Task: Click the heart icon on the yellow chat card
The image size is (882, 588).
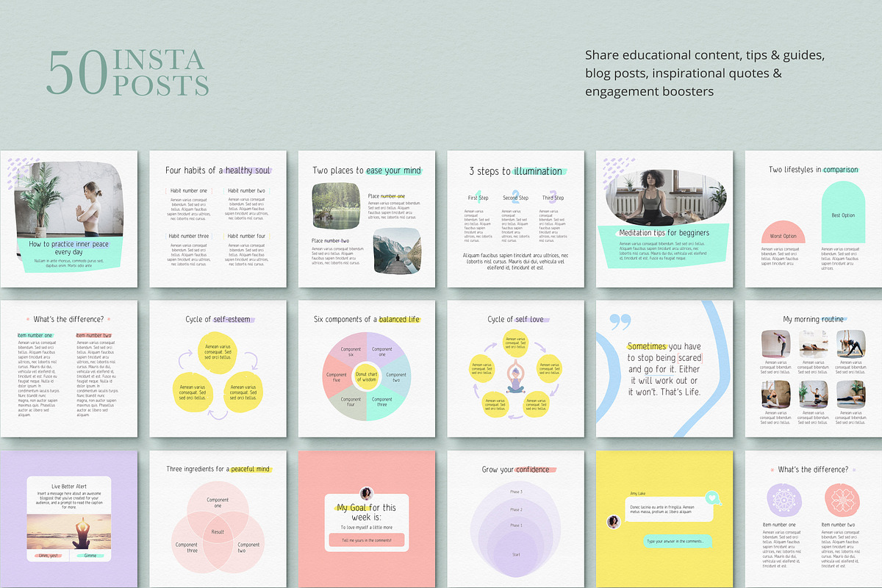Action: tap(711, 497)
